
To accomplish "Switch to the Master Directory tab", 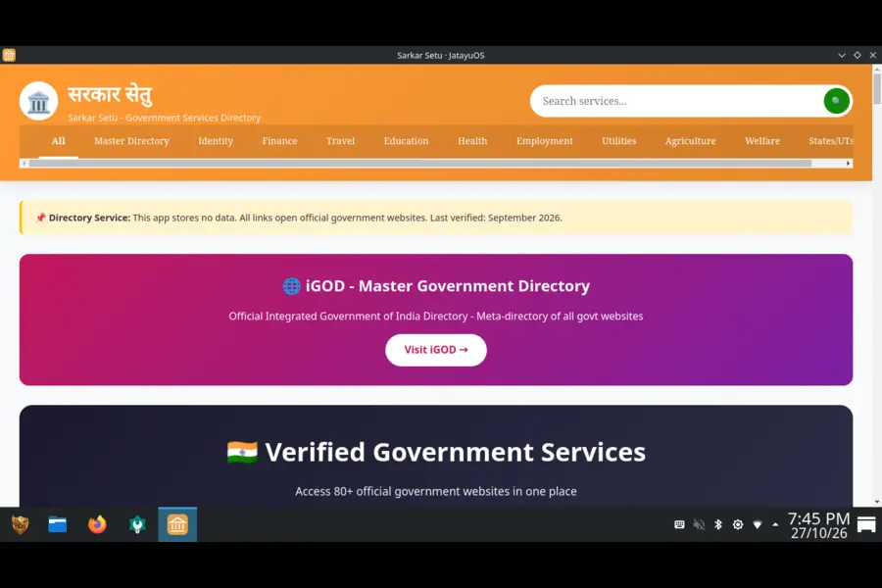I will click(x=131, y=141).
